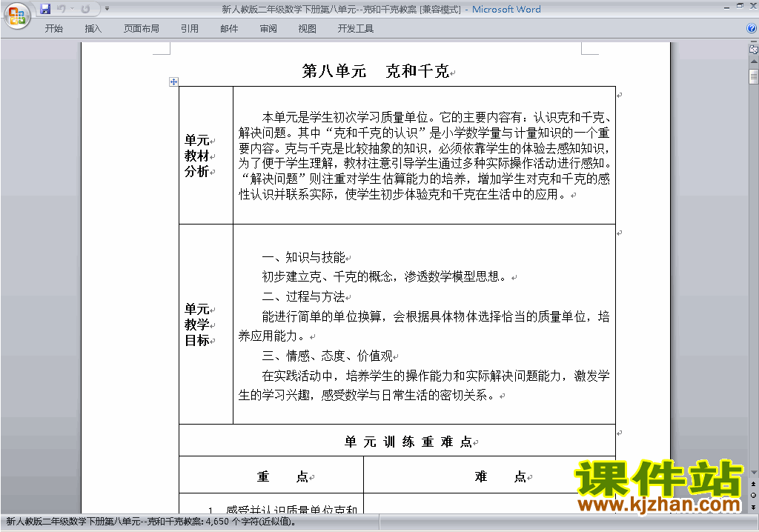Switch to the 页面布局 tab
The image size is (759, 532).
[142, 29]
